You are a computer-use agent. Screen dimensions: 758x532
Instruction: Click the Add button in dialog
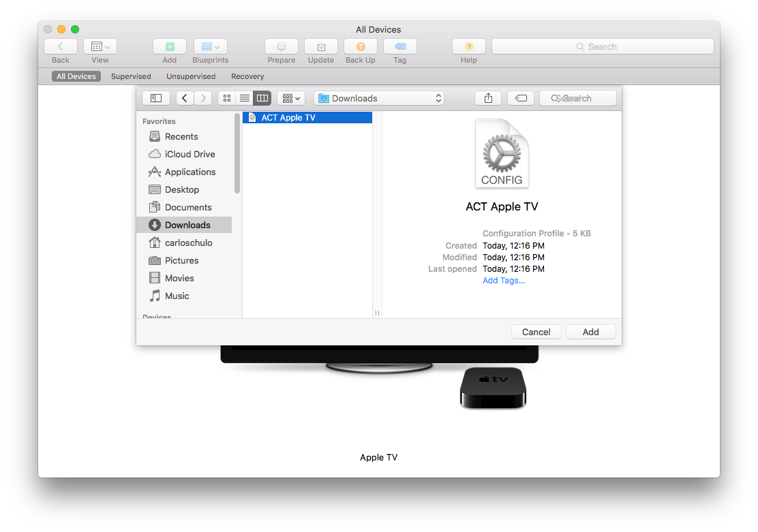click(x=591, y=332)
